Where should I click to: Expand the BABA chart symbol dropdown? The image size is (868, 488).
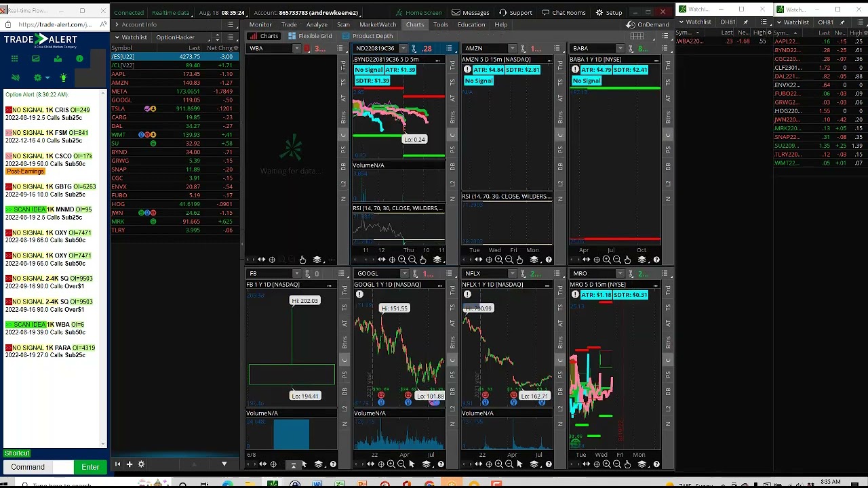pyautogui.click(x=620, y=48)
